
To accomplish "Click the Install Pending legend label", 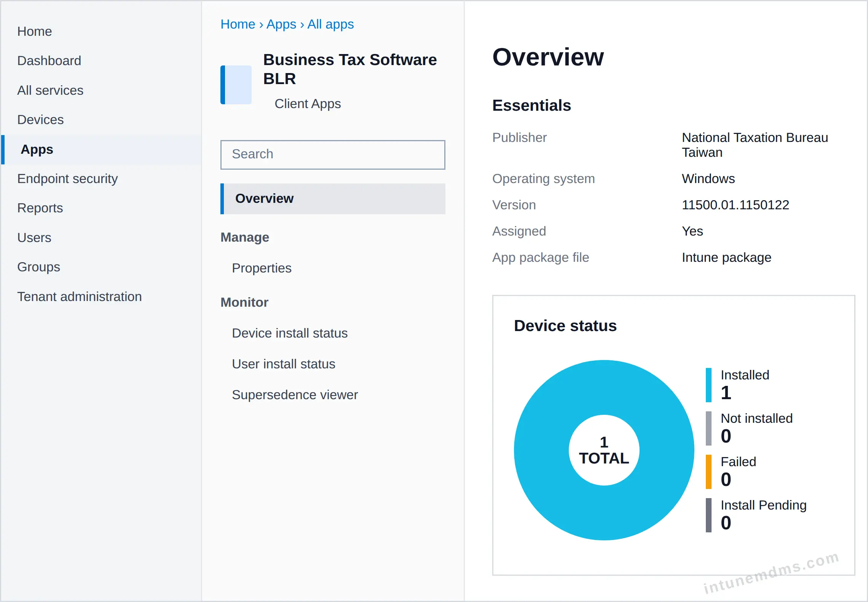I will pos(764,505).
